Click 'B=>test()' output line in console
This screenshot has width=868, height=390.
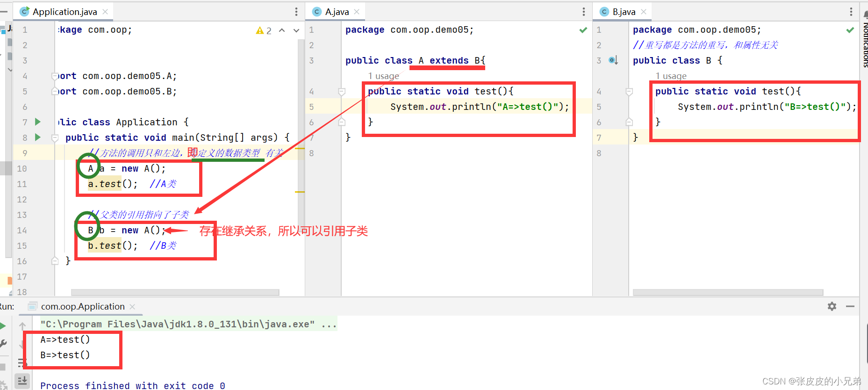pos(65,355)
